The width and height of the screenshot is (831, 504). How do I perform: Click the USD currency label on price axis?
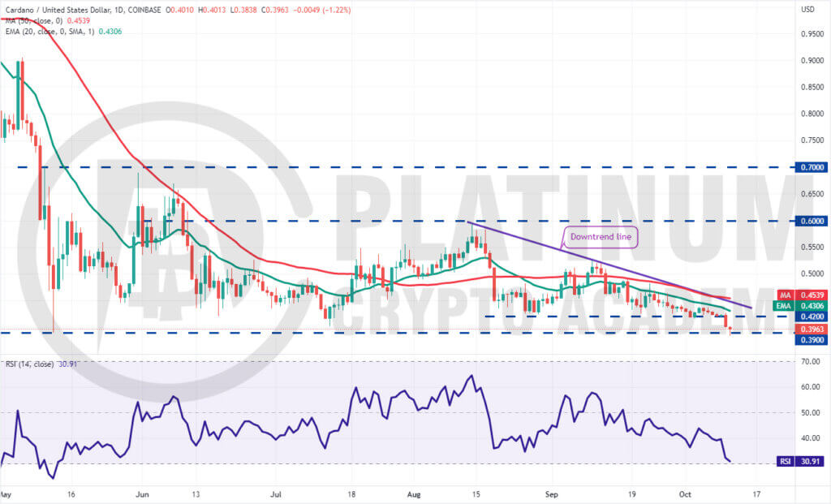pos(807,10)
